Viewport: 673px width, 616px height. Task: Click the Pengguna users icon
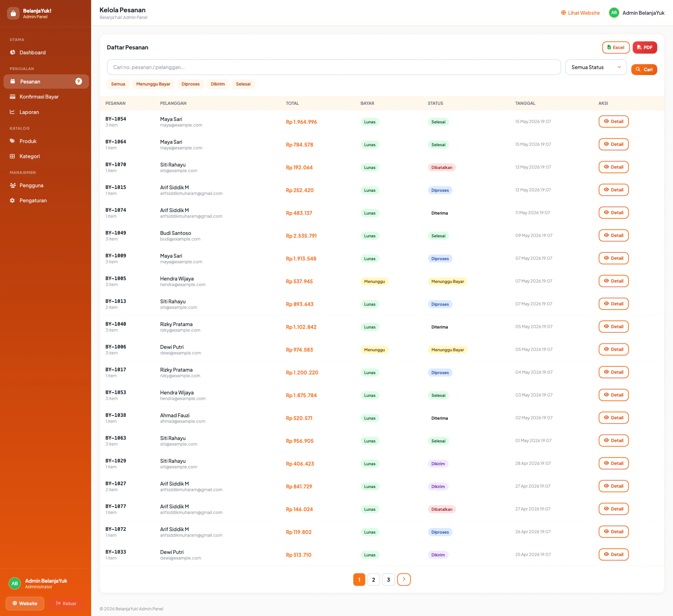[x=13, y=185]
